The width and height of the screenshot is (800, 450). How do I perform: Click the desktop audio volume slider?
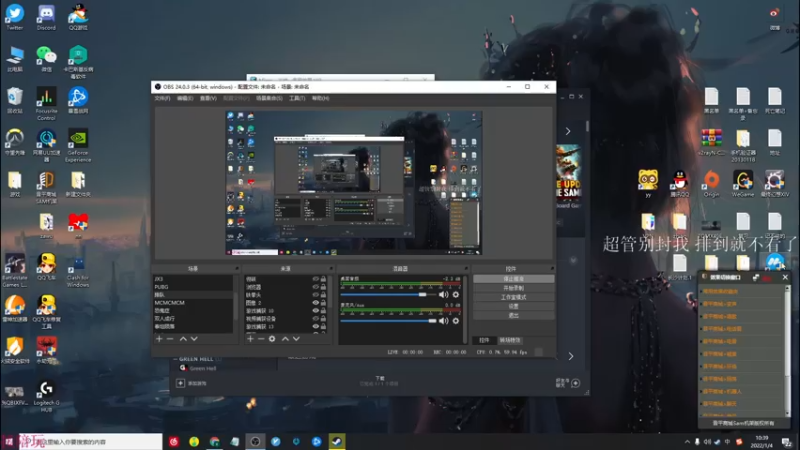click(x=388, y=294)
